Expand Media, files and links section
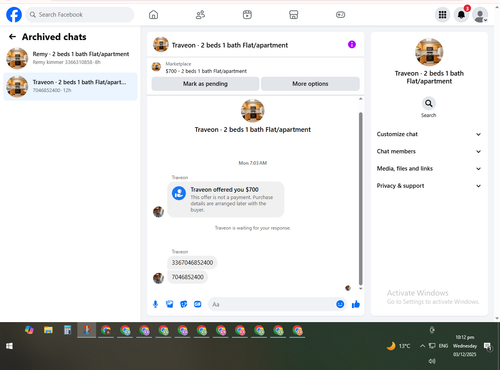Screen dimensions: 500x370 coord(429,169)
